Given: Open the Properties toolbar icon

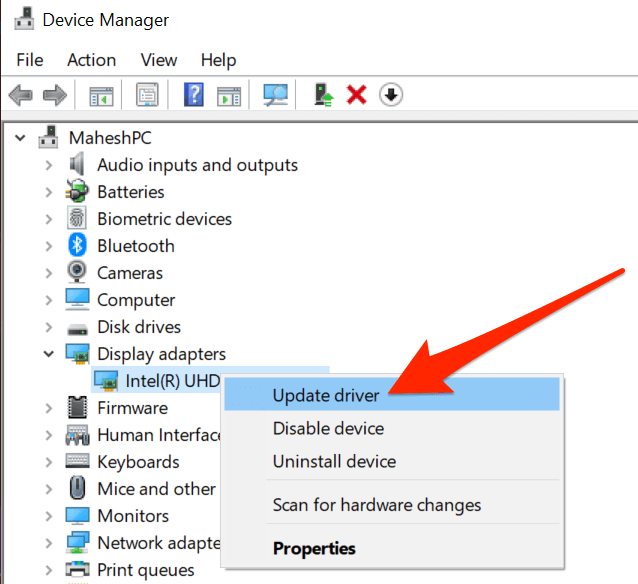Looking at the screenshot, I should 147,95.
